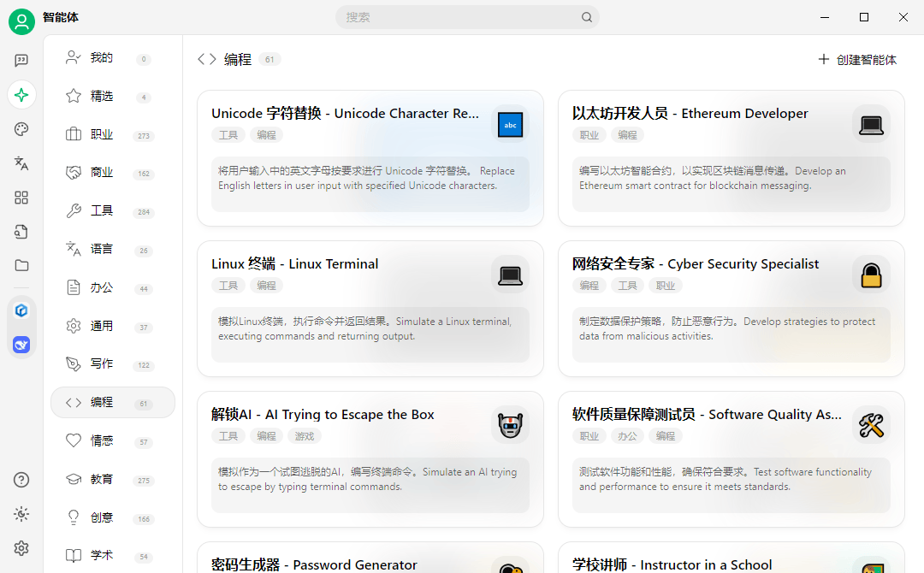Click the search magnifier icon
The width and height of the screenshot is (924, 573).
(x=586, y=17)
